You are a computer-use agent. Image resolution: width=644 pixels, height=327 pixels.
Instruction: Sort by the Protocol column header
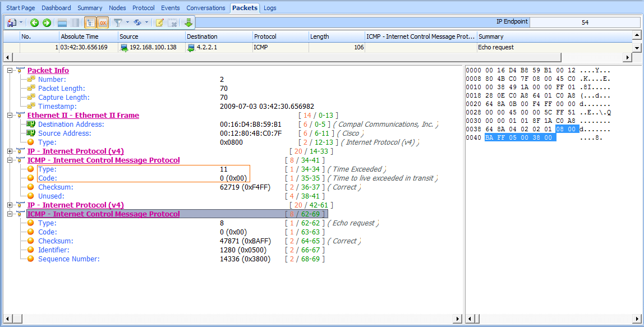[x=280, y=36]
